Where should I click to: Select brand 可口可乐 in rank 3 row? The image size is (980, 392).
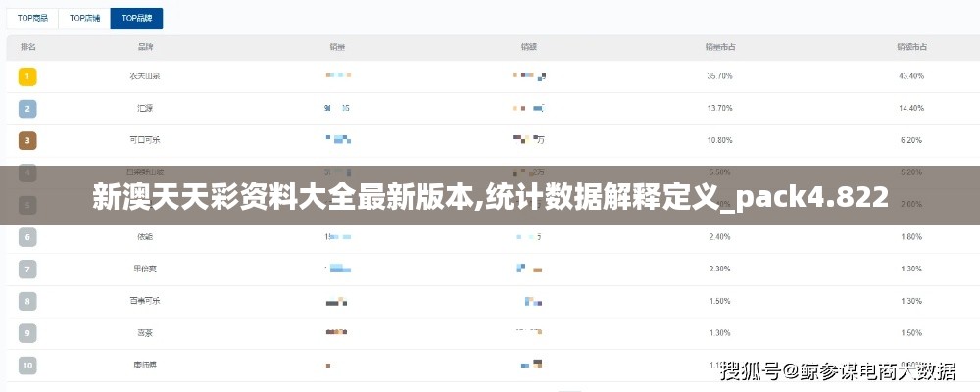tap(145, 140)
